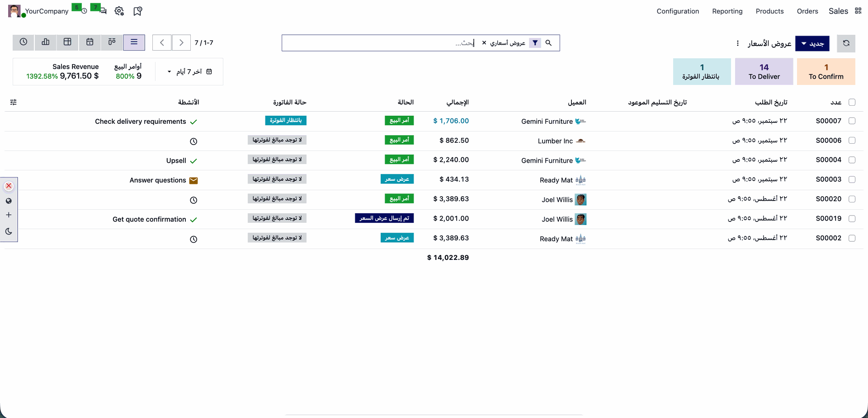Open the calendar view icon
This screenshot has height=418, width=868.
pos(90,42)
